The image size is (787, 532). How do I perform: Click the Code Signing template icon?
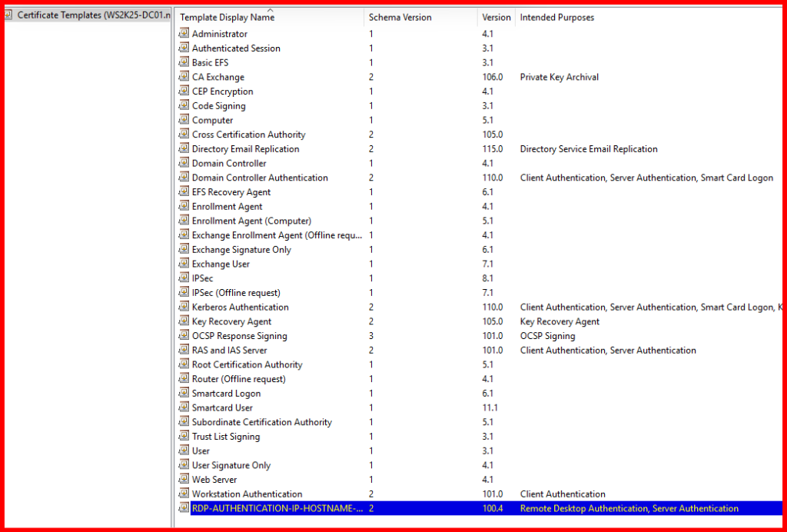point(184,106)
